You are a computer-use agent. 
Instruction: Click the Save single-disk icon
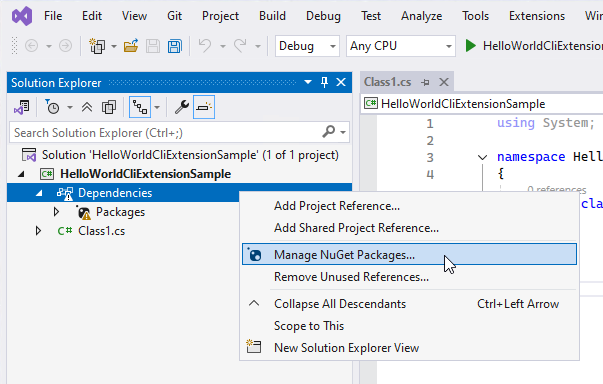pyautogui.click(x=153, y=46)
